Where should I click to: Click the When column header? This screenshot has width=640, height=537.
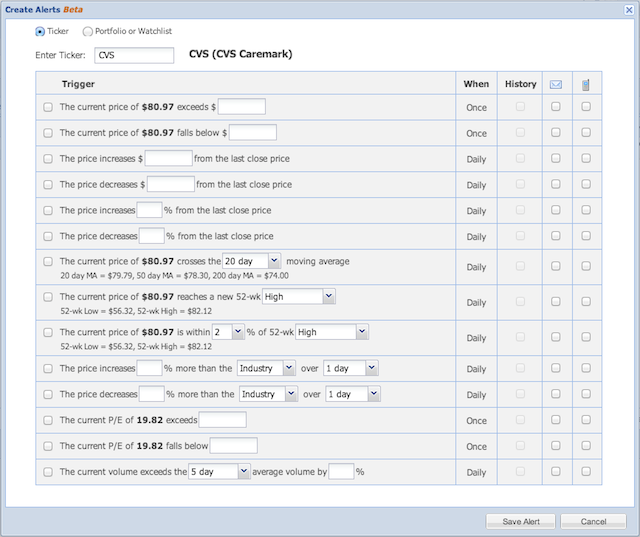point(476,84)
